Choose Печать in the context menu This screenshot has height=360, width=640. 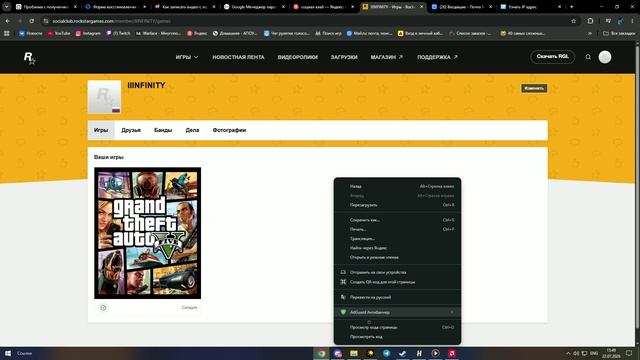click(x=398, y=229)
